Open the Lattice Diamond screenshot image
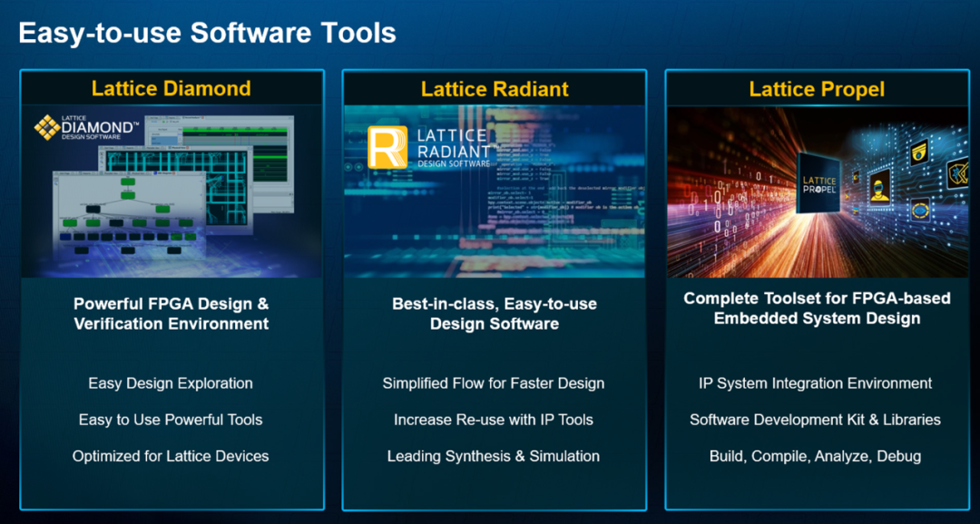The width and height of the screenshot is (980, 524). click(171, 192)
